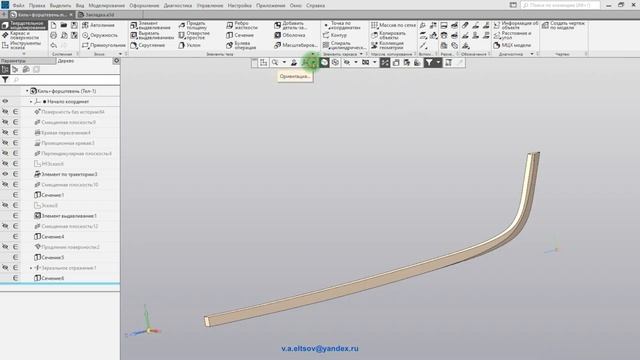Click the Оболочка tool
Screen dimensions: 640x360
click(x=290, y=36)
